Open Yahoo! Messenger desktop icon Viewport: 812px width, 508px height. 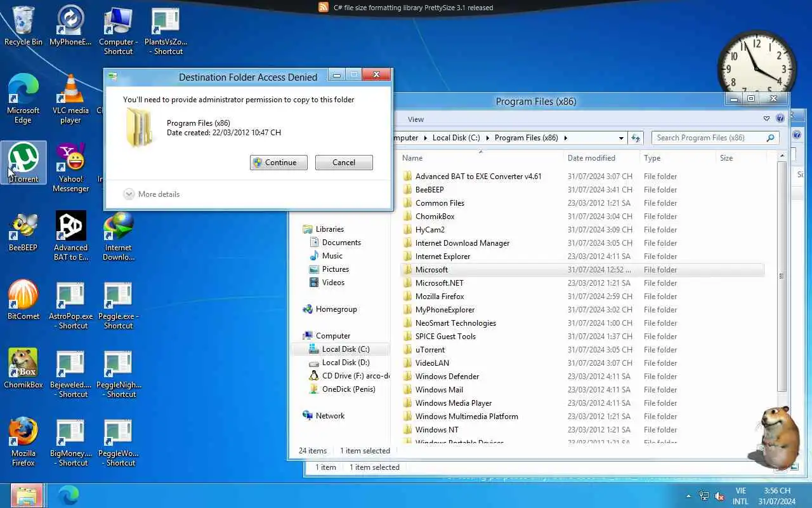coord(70,167)
